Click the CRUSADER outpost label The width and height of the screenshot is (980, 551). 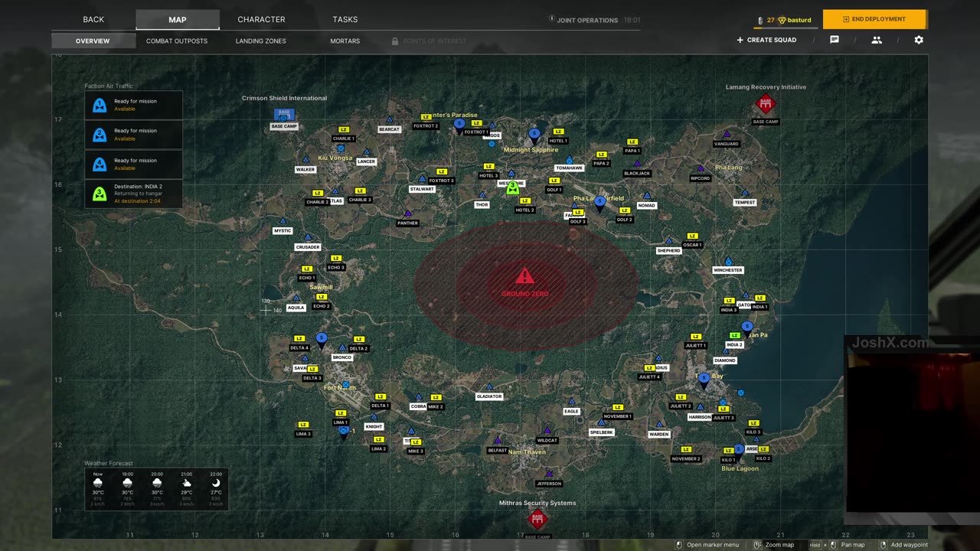pyautogui.click(x=308, y=247)
